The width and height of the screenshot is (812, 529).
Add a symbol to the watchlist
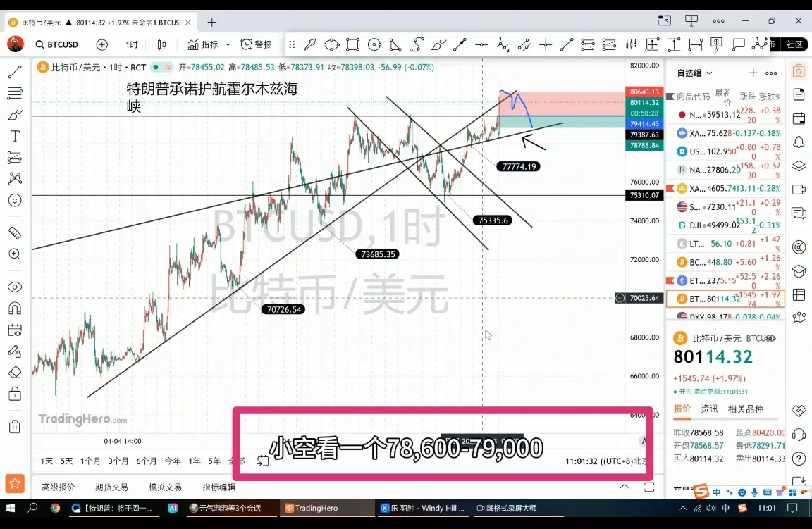coord(753,73)
